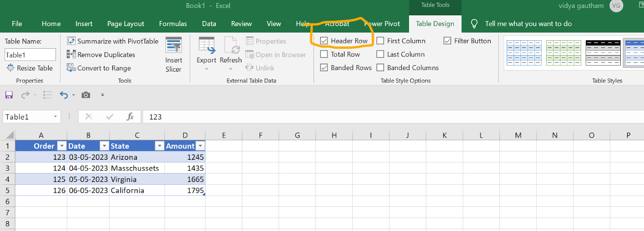This screenshot has height=231, width=644.
Task: Enable the Banded Columns checkbox
Action: point(380,68)
